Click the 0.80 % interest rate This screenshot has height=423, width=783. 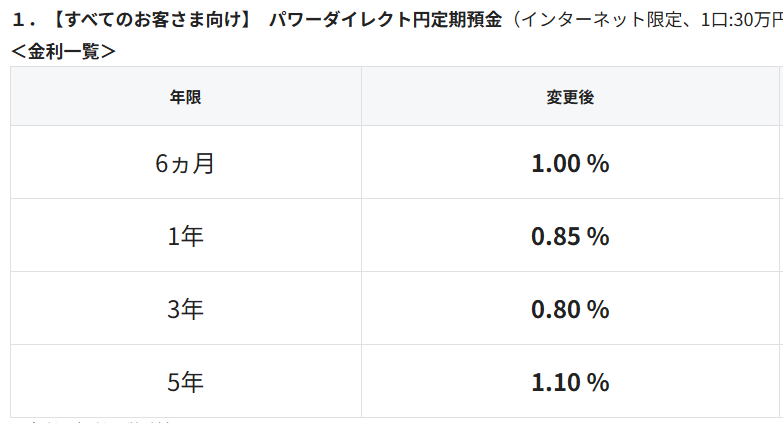[x=570, y=309]
